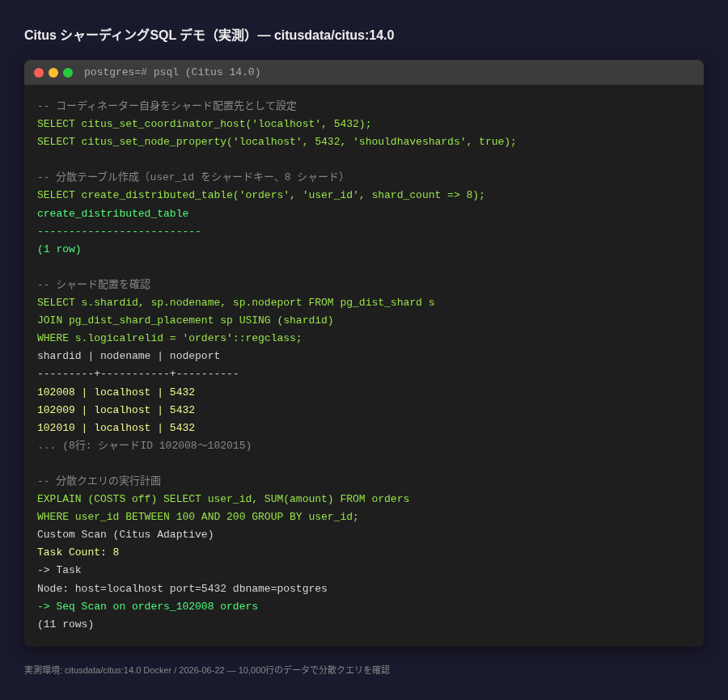728x700 pixels.
Task: Click the '-> Task' plan line
Action: coord(59,570)
